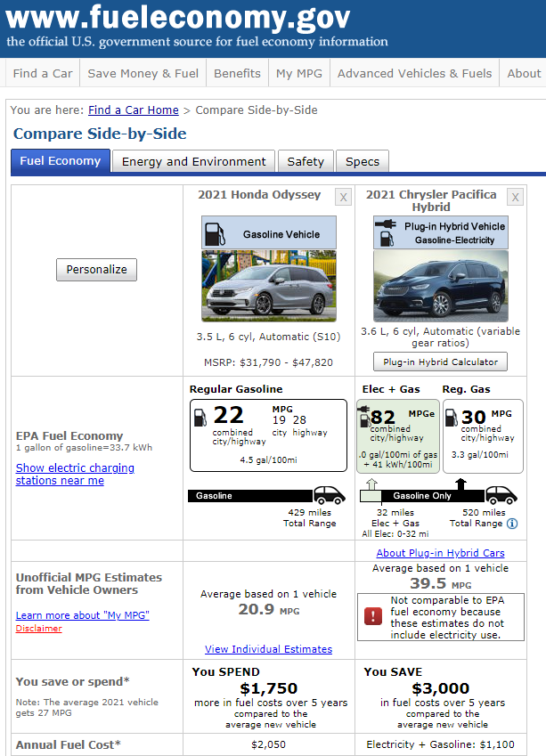Screen dimensions: 546x756
Task: Click the car icon on Pacifica range bar
Action: tap(501, 495)
